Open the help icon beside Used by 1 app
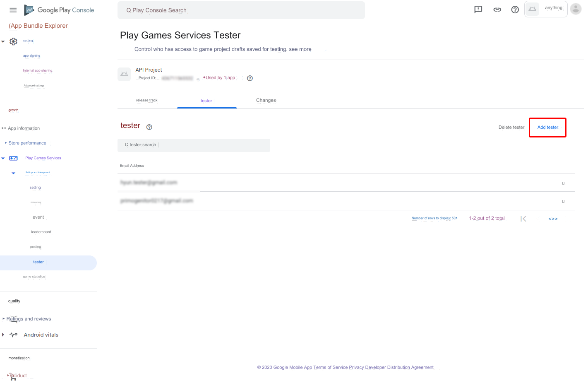Image resolution: width=588 pixels, height=383 pixels. point(250,78)
